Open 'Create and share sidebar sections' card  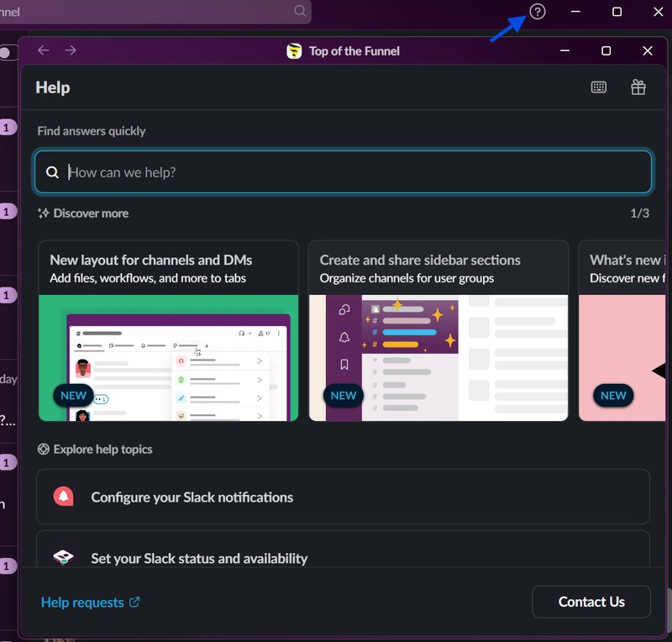(x=438, y=330)
